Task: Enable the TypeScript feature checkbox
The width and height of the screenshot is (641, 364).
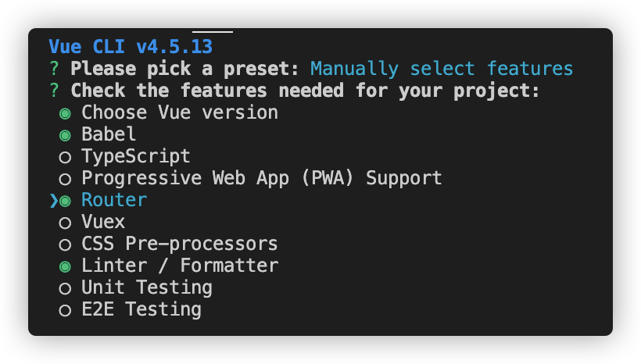Action: pyautogui.click(x=65, y=157)
